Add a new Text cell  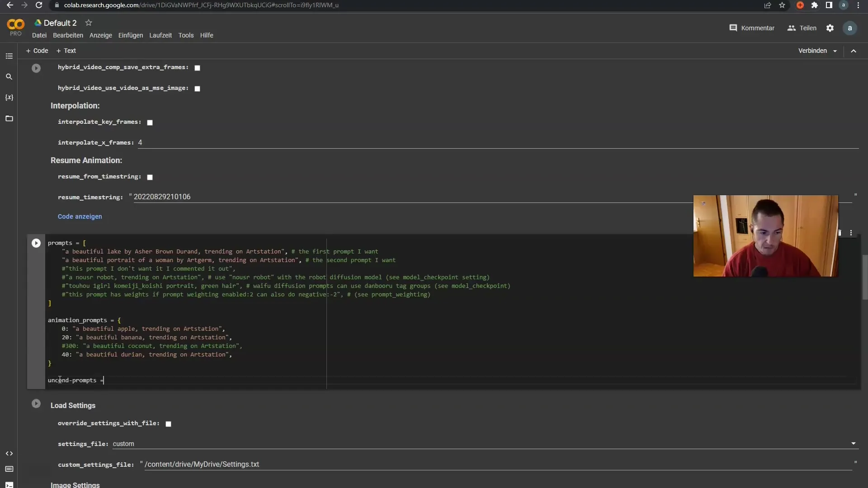pyautogui.click(x=66, y=51)
